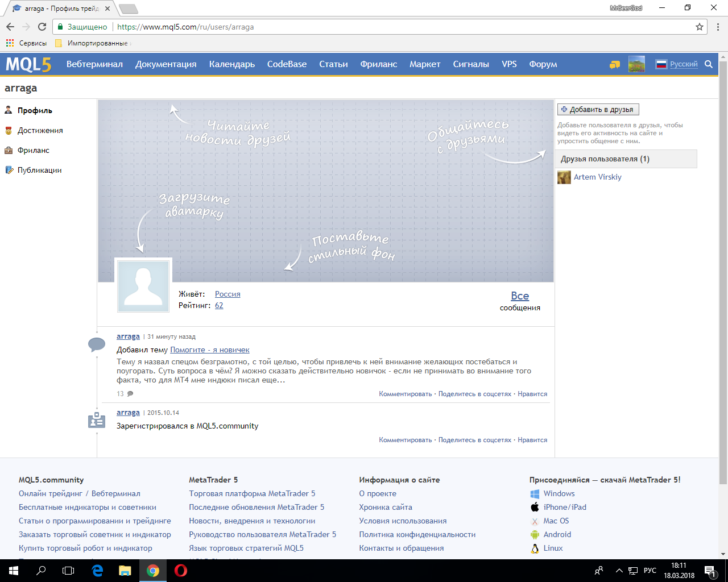Click the speech bubble icon beside forum post
The height and width of the screenshot is (582, 728).
click(x=97, y=344)
